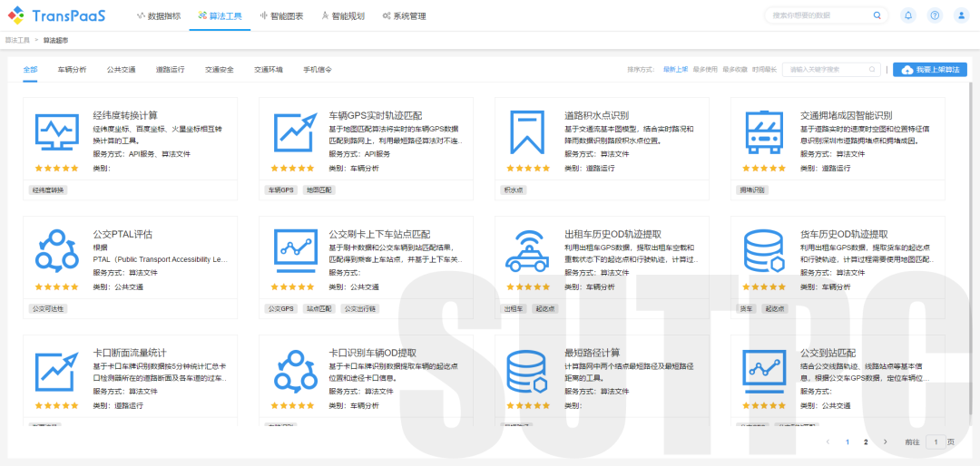Open 系统管理 menu
The width and height of the screenshot is (980, 466).
point(405,16)
